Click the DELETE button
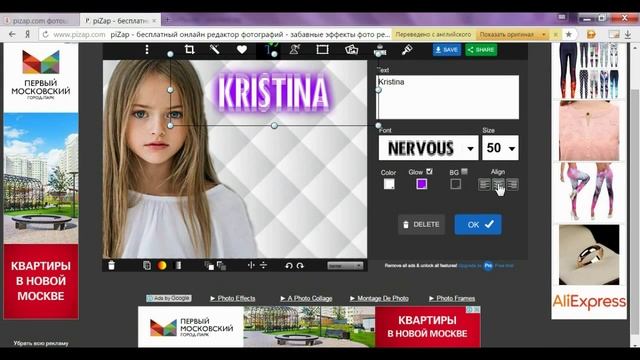Viewport: 640px width, 360px height. (422, 224)
